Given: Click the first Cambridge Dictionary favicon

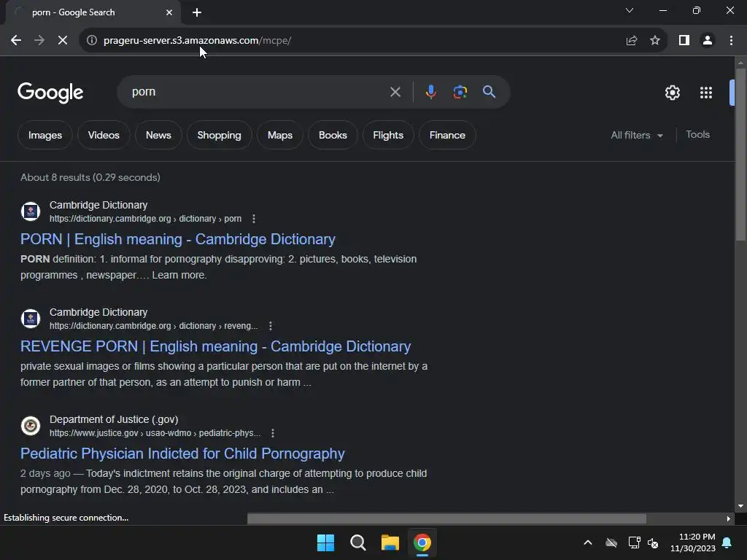Looking at the screenshot, I should tap(31, 211).
